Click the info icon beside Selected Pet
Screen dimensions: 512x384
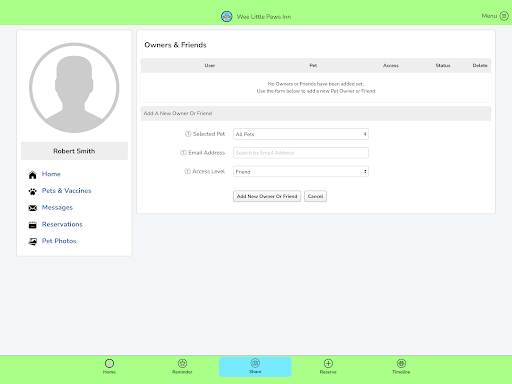coord(188,134)
